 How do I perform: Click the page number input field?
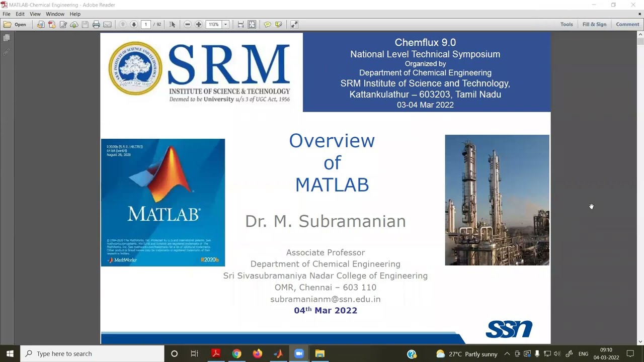click(x=146, y=24)
